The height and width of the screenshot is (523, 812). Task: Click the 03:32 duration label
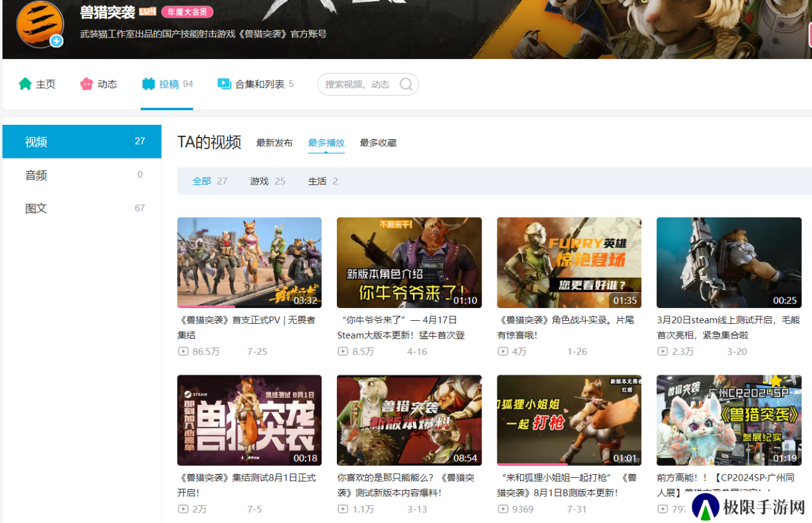click(305, 300)
